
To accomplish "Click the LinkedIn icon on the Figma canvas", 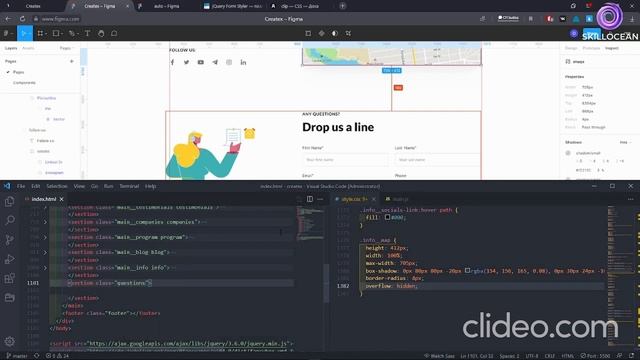I will tap(243, 62).
